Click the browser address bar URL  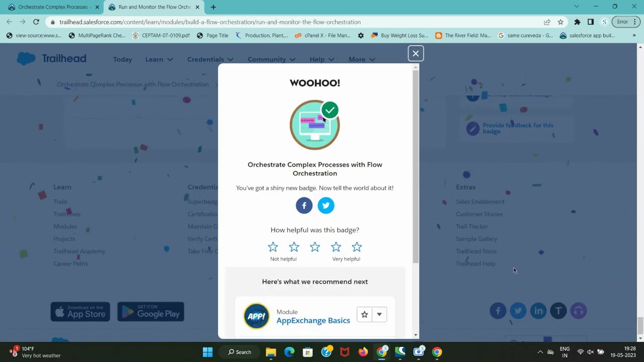(x=210, y=22)
